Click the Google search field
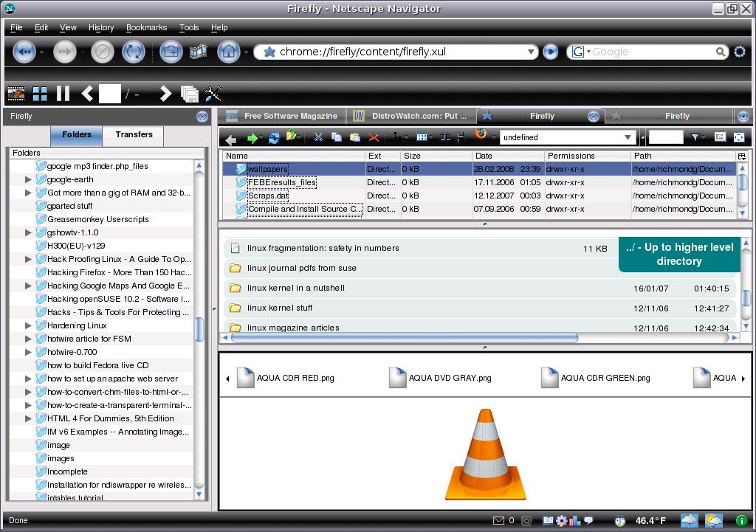This screenshot has height=532, width=756. (x=653, y=52)
